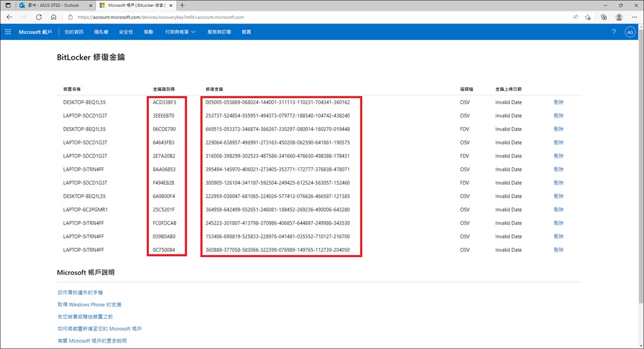Open the 您的資訊 menu item
The width and height of the screenshot is (644, 349).
(74, 32)
